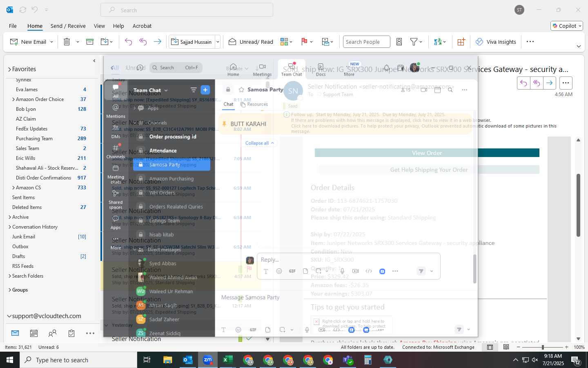Switch to Reading view in status bar
This screenshot has height=368, width=588.
tap(506, 347)
